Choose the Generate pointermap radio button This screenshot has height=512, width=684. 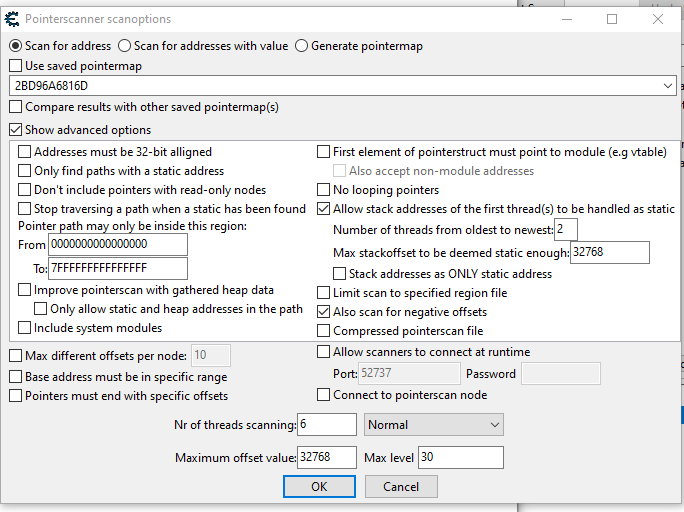pos(301,46)
